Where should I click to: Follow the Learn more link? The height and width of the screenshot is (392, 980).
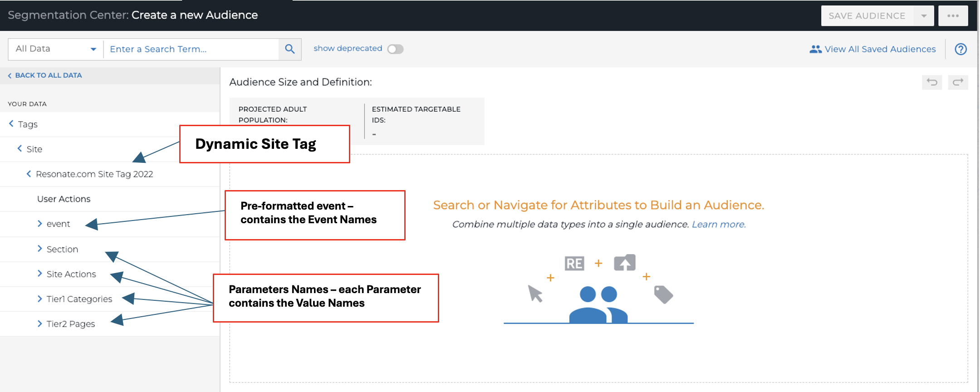pyautogui.click(x=719, y=224)
